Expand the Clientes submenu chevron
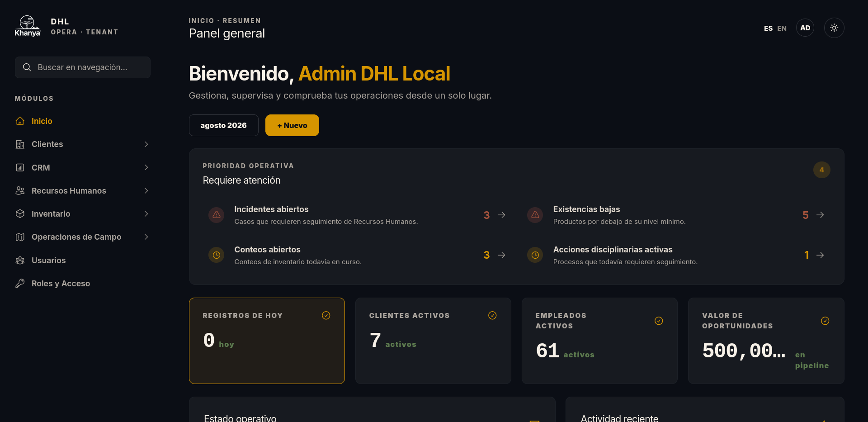Screen dimensions: 868x422 [146, 144]
